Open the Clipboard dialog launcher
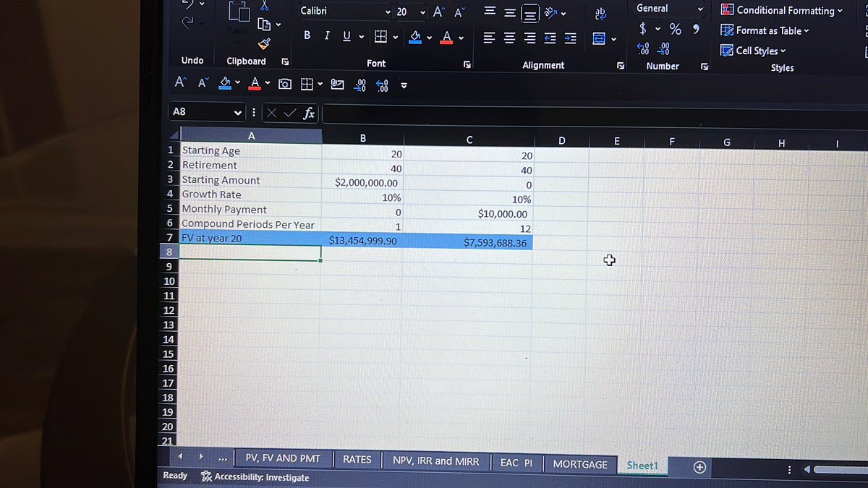Screen dimensions: 868x488 pyautogui.click(x=285, y=62)
